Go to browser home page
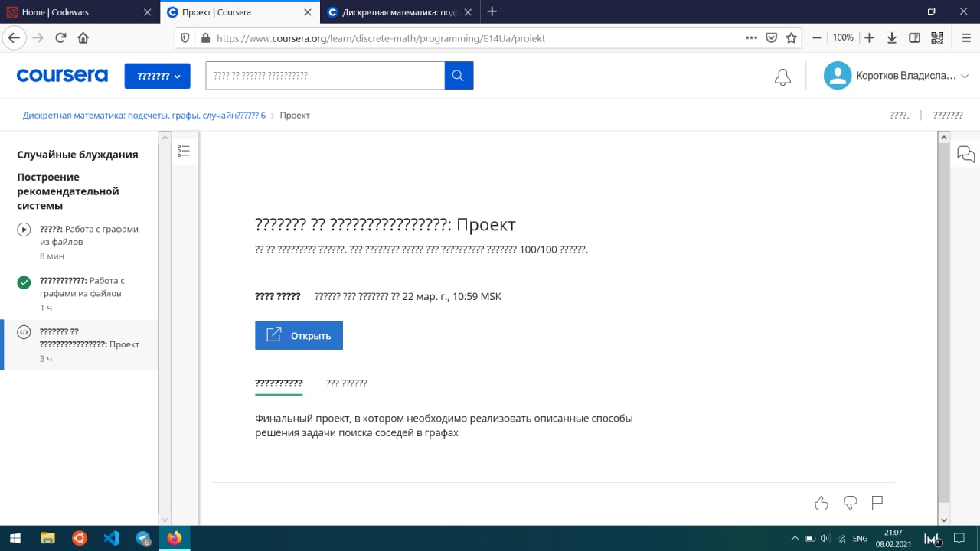Image resolution: width=980 pixels, height=551 pixels. (83, 37)
